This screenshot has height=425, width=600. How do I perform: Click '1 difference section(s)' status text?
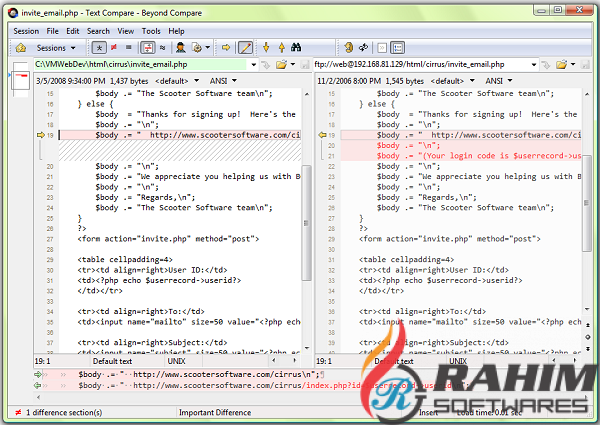click(64, 412)
